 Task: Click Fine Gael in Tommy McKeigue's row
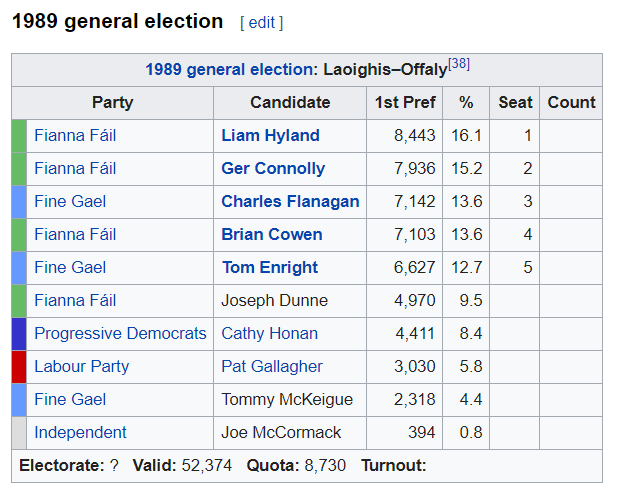(70, 399)
